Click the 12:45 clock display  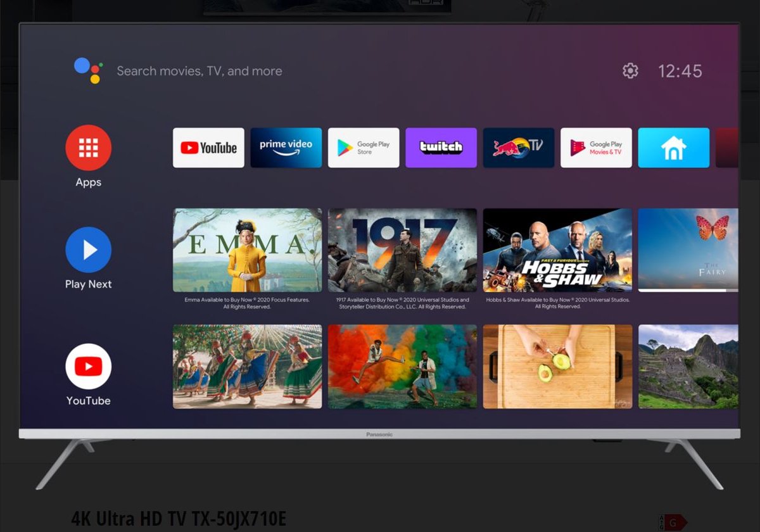680,71
